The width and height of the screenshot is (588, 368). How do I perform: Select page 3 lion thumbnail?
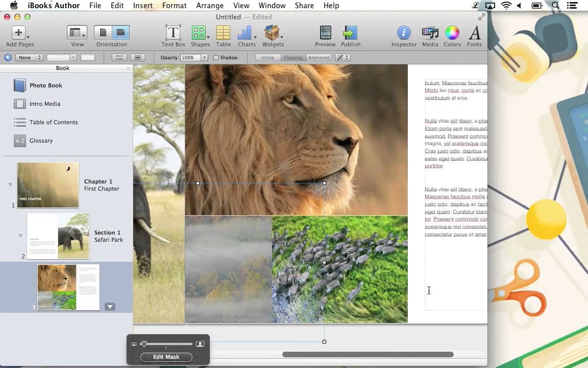[x=68, y=287]
